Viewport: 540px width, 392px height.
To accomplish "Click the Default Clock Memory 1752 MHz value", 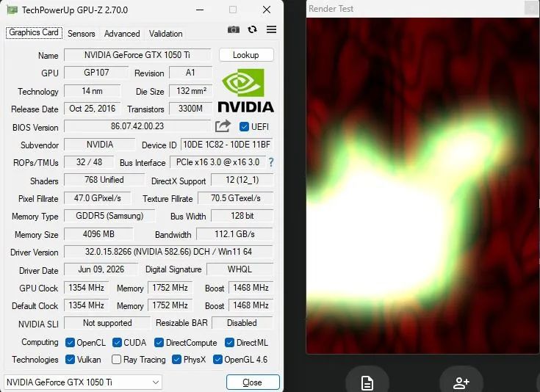I will pyautogui.click(x=170, y=305).
